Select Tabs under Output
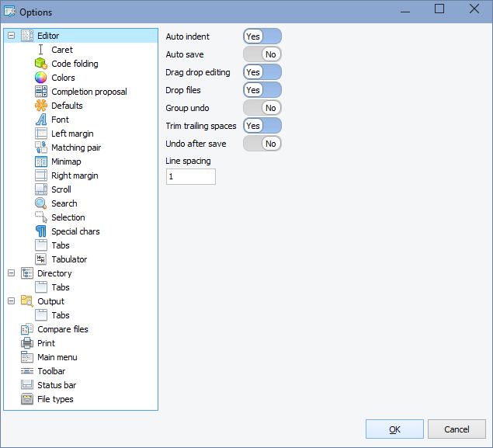The image size is (493, 448). pos(61,315)
